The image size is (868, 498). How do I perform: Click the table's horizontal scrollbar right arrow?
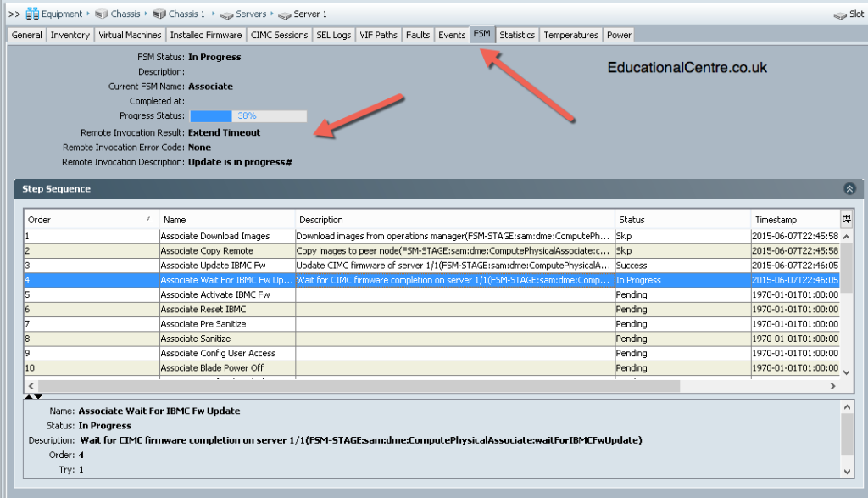pos(832,386)
